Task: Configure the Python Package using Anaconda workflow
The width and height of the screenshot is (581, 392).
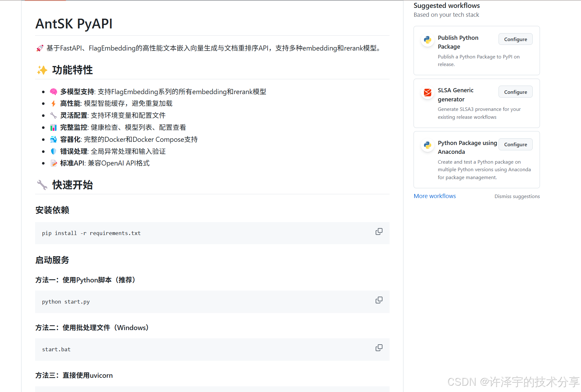Action: point(515,144)
